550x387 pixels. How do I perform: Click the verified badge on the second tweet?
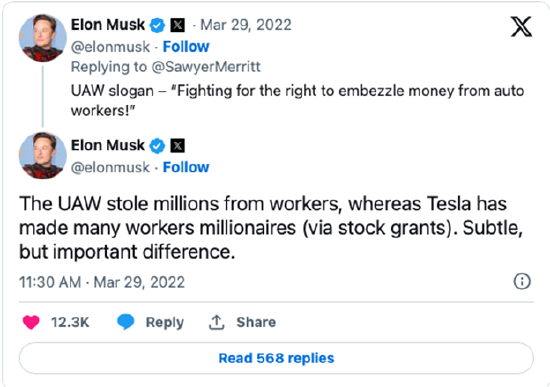(157, 146)
